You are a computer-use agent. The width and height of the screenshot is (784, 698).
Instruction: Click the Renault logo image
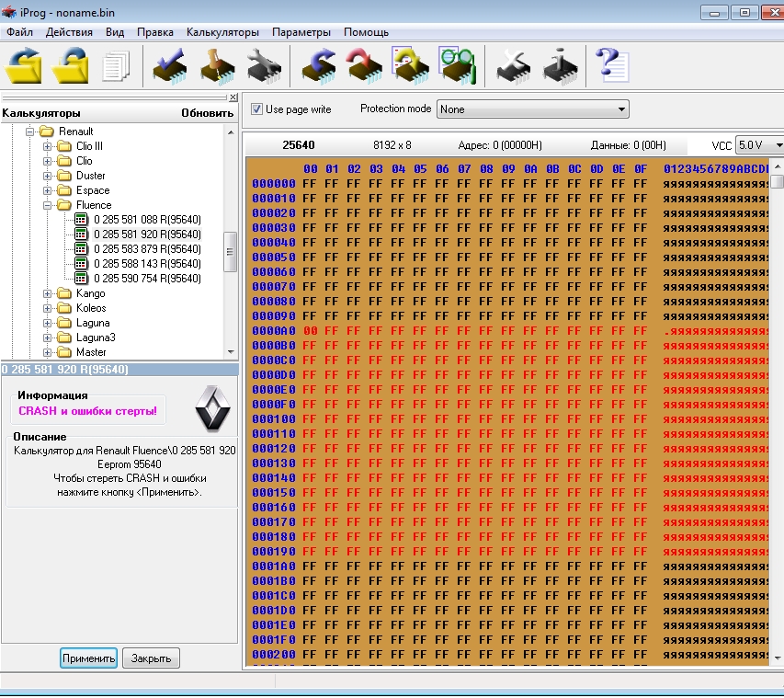click(x=212, y=409)
